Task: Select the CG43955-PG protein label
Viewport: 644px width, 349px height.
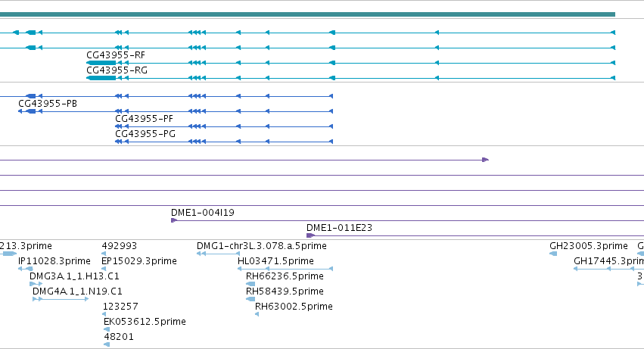Action: (x=145, y=134)
